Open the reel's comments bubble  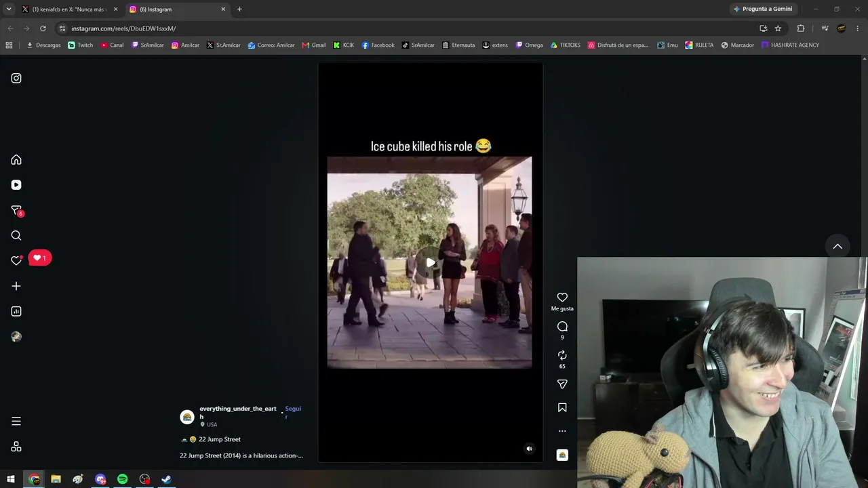562,326
